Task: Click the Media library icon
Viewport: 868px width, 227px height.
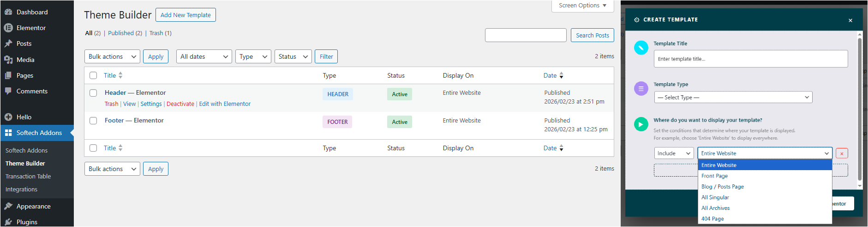Action: 8,60
